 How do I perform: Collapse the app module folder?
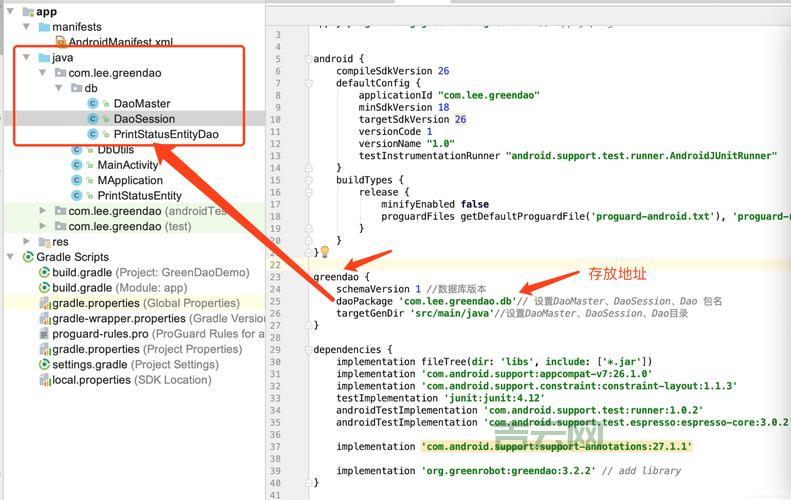(10, 12)
